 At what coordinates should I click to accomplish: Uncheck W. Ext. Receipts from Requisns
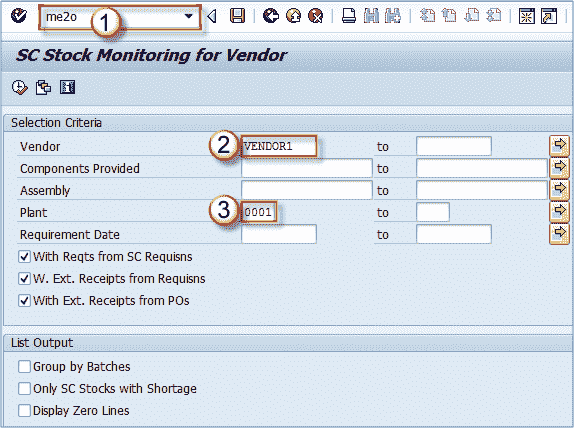[24, 279]
